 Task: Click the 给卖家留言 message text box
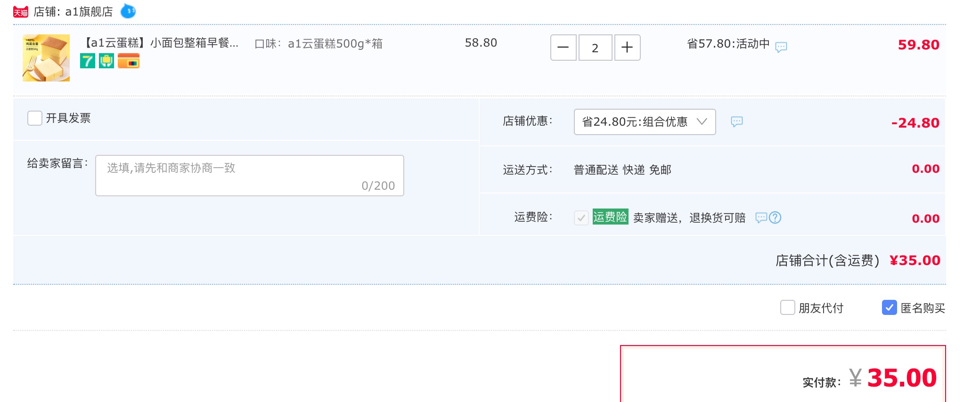(250, 176)
